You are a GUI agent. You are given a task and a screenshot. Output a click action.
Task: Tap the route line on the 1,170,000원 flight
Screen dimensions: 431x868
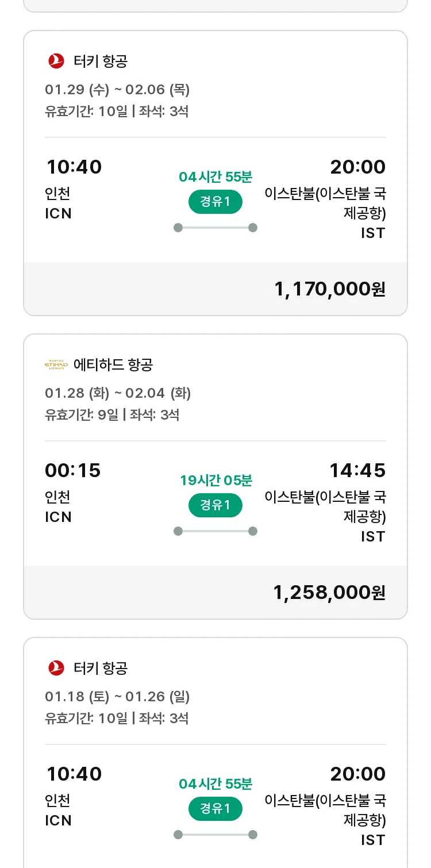(215, 228)
